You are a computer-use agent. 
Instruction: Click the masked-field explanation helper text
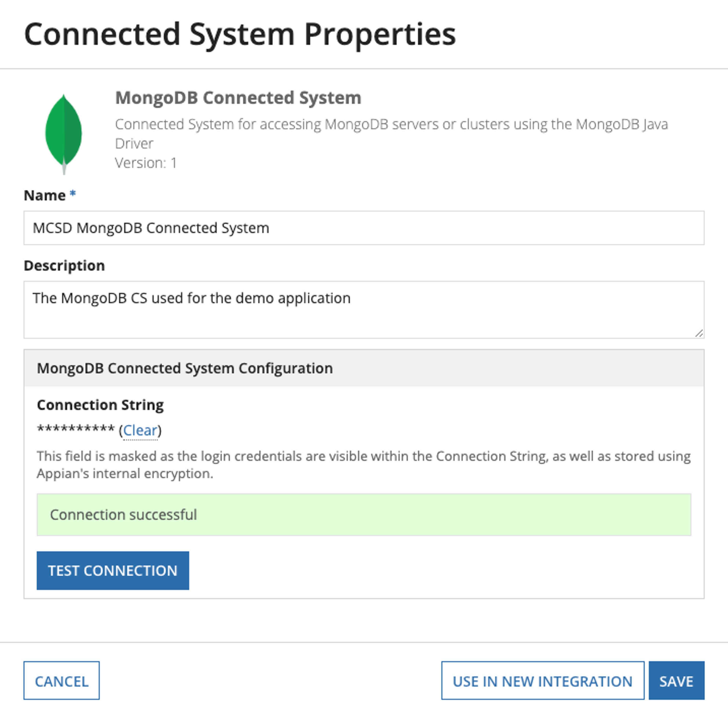click(364, 465)
